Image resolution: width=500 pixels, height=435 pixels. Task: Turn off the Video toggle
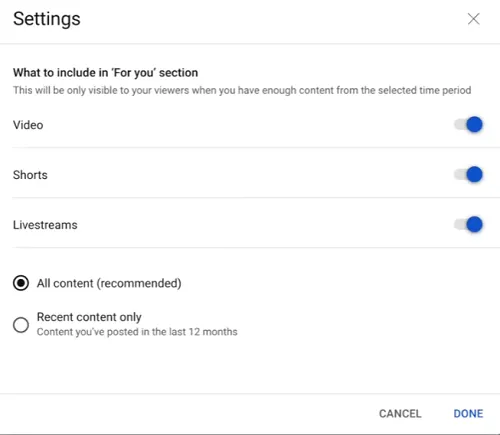click(x=468, y=125)
